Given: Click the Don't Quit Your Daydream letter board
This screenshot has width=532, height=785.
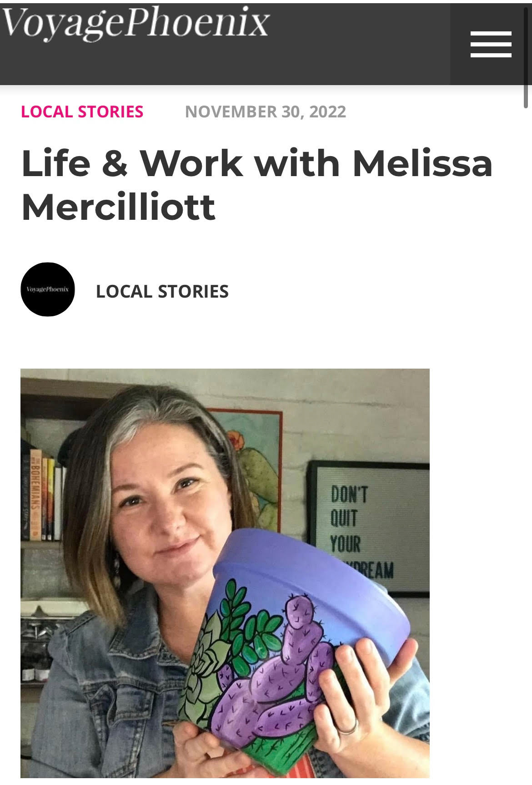Looking at the screenshot, I should coord(369,528).
